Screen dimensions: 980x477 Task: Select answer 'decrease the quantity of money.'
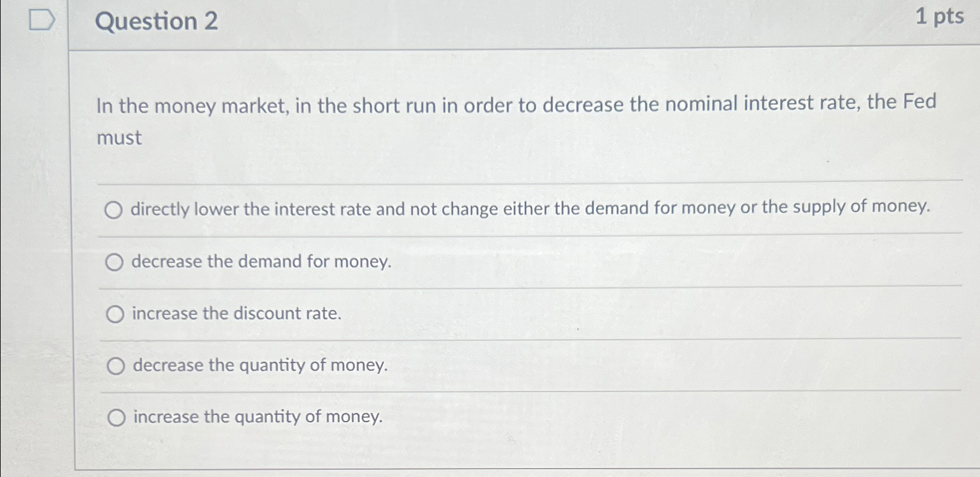pyautogui.click(x=116, y=365)
